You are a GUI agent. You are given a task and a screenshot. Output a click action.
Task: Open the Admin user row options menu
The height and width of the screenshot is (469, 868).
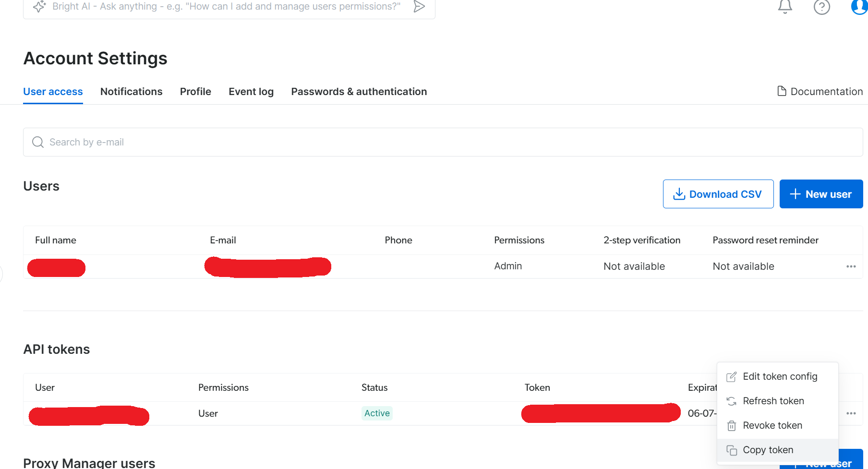click(851, 266)
